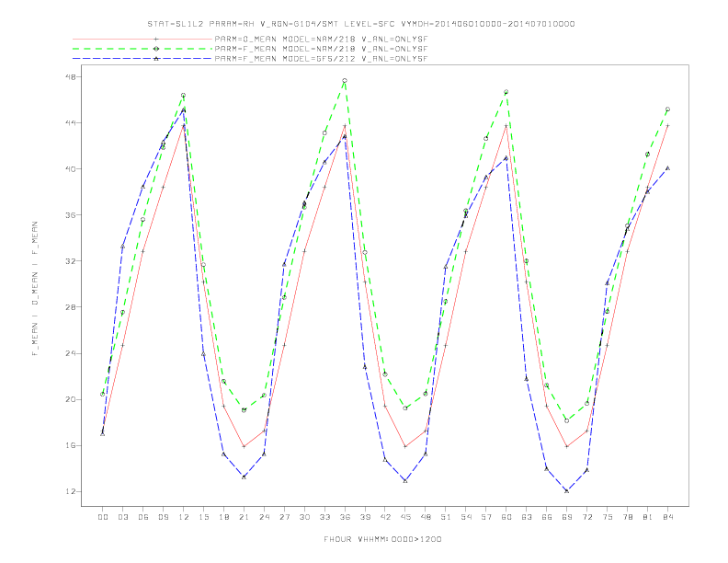Screen dimensions: 728x563
Task: Click the green circle marker at hour 84
Action: tap(667, 109)
